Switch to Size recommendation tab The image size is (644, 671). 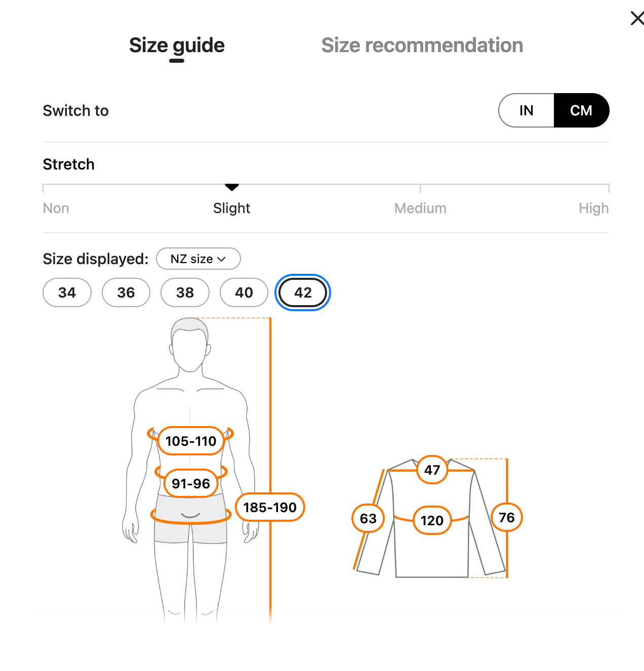pyautogui.click(x=422, y=46)
